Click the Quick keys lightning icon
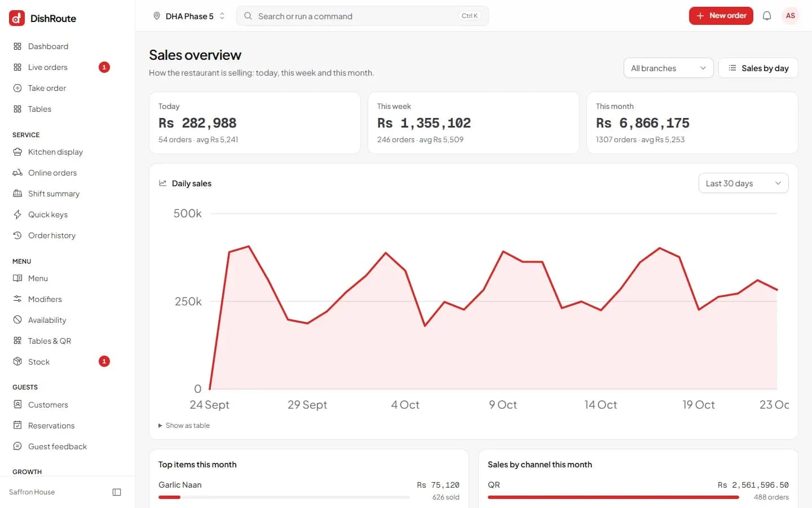Viewport: 812px width, 508px height. pyautogui.click(x=17, y=214)
